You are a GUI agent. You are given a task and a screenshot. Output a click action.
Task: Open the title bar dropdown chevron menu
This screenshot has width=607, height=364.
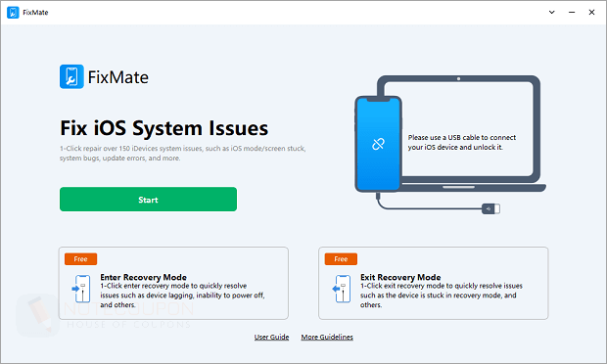pos(551,13)
